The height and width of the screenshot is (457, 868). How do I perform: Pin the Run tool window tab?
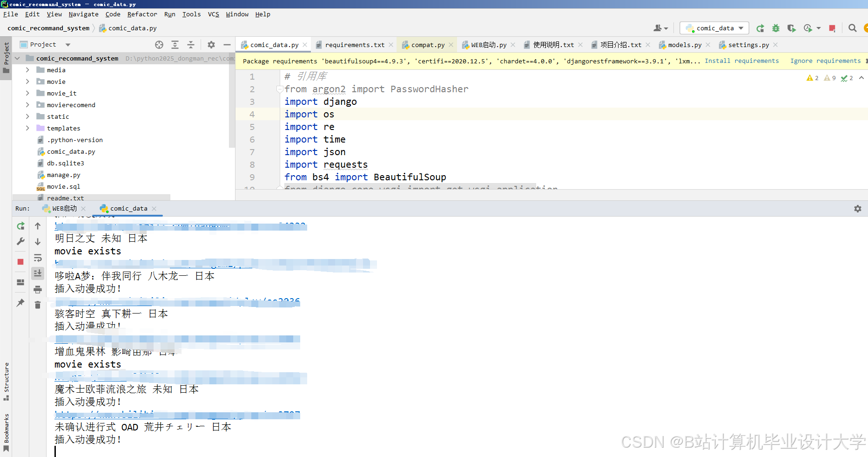(x=20, y=303)
